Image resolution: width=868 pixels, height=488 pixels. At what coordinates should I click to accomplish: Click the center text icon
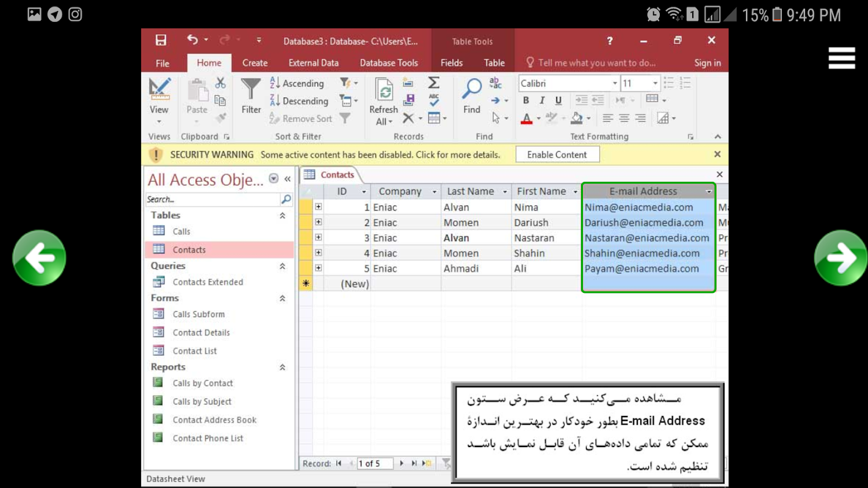(624, 118)
